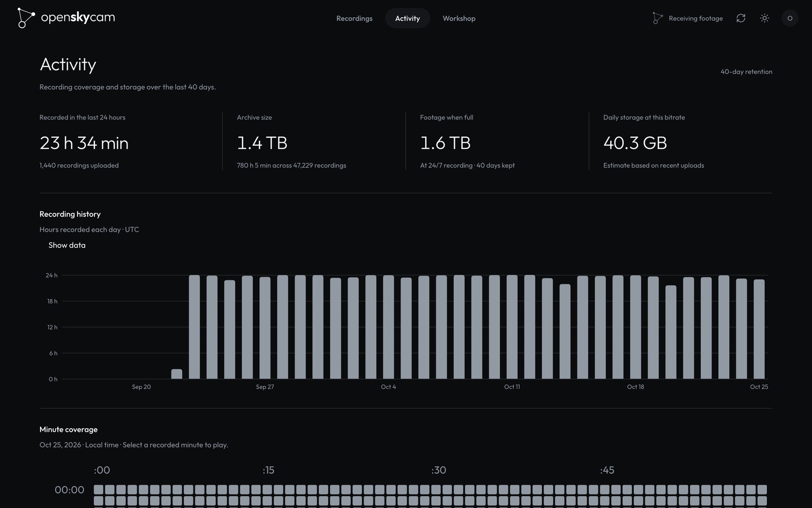Click the 24 h axis label
Image resolution: width=812 pixels, height=508 pixels.
pos(52,275)
